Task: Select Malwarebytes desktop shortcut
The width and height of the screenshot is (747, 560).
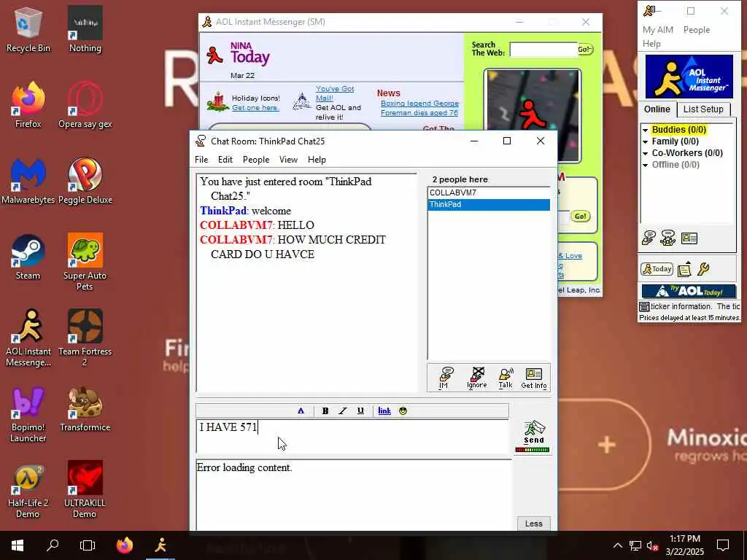Action: click(x=28, y=181)
